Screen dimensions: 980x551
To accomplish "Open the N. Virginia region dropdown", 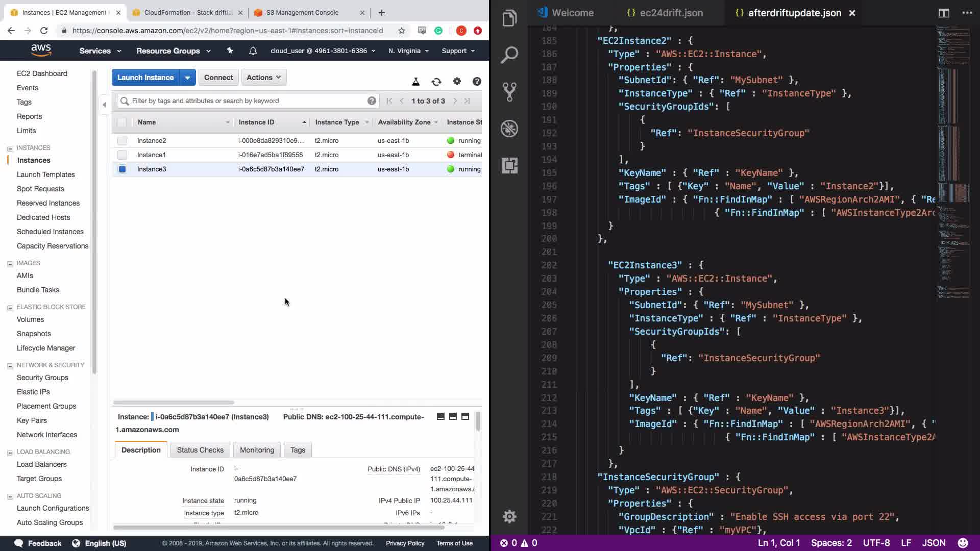I will [x=408, y=51].
